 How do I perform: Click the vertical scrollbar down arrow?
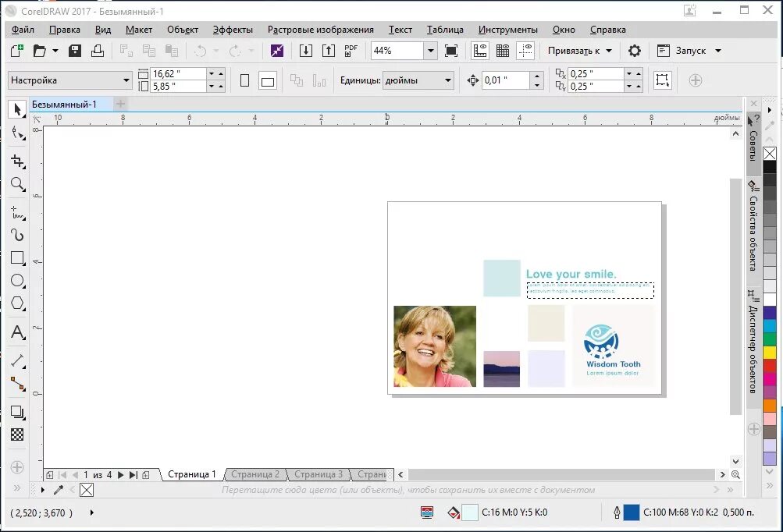pyautogui.click(x=735, y=461)
